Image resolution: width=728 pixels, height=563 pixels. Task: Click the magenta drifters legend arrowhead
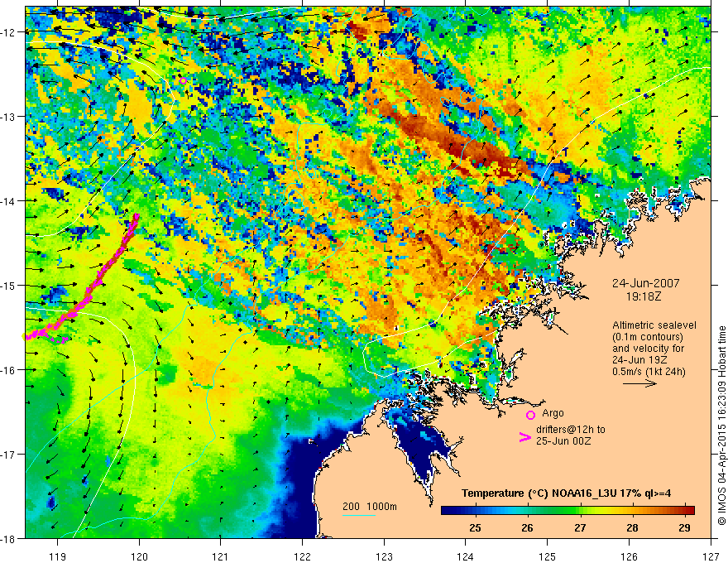click(x=524, y=437)
